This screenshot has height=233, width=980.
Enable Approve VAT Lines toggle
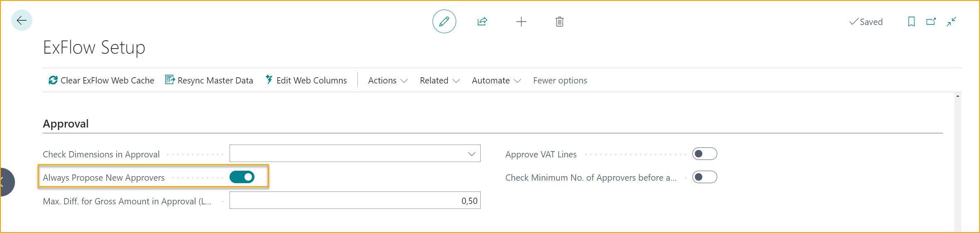[x=704, y=154]
